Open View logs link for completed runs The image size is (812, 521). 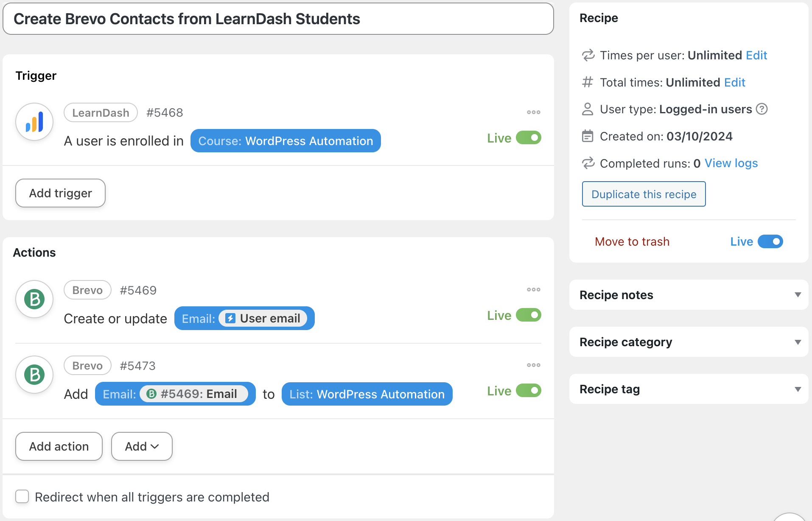click(x=731, y=163)
